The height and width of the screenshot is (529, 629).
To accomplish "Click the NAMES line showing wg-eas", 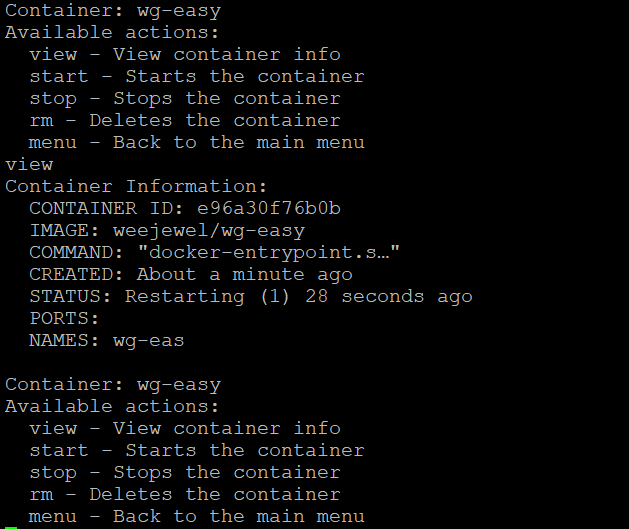I will [107, 341].
